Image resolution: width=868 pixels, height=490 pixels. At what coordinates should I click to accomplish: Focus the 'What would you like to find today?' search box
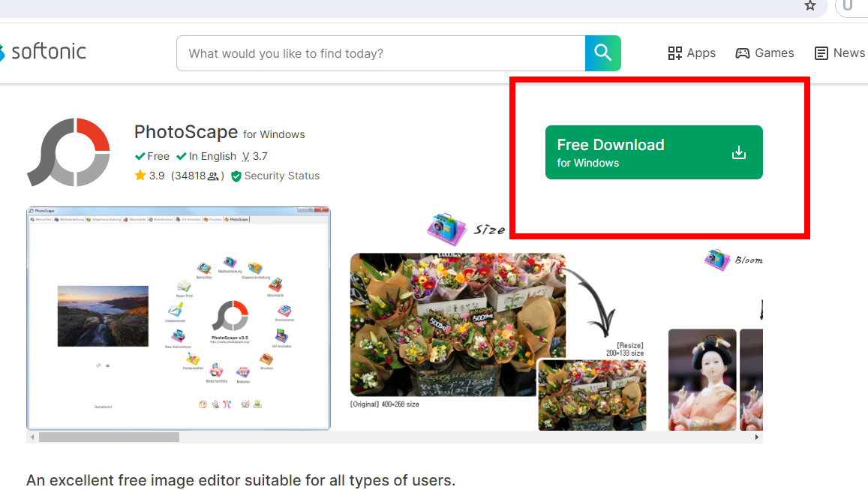click(x=381, y=53)
